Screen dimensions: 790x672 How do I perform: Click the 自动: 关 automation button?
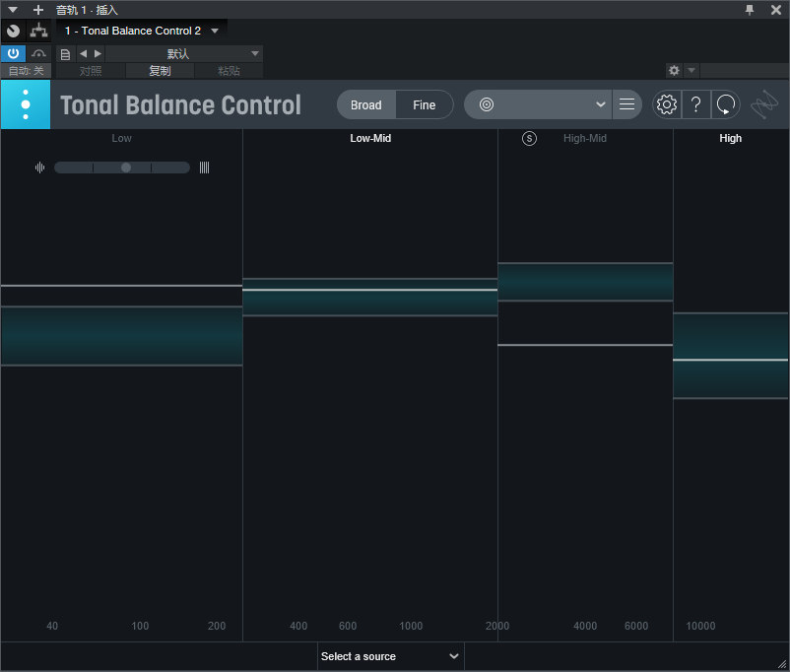point(26,71)
